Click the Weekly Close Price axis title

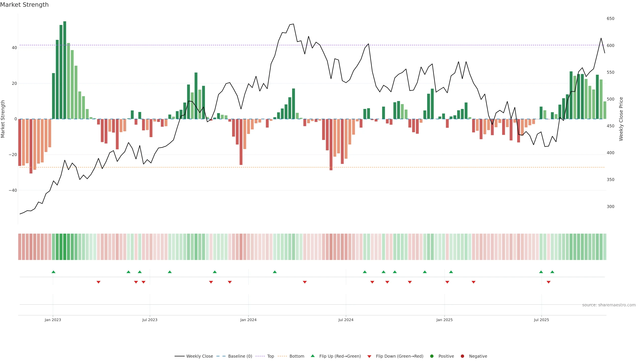pyautogui.click(x=621, y=119)
